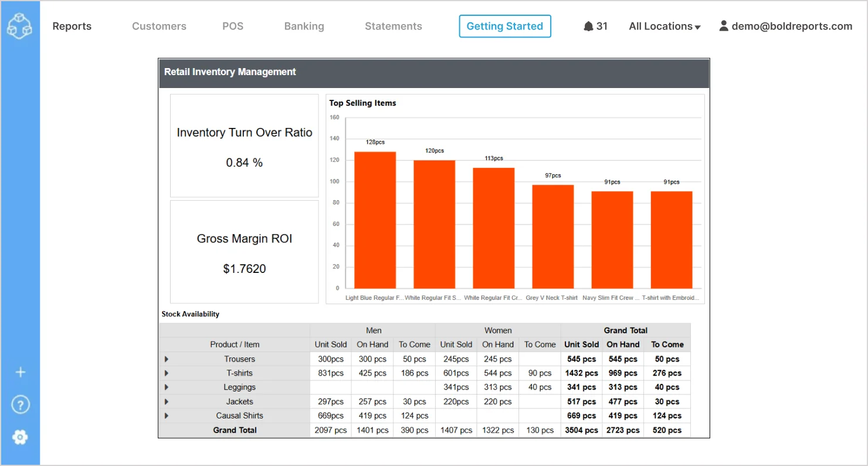Switch to the Customers tab
This screenshot has height=466, width=868.
[x=159, y=26]
